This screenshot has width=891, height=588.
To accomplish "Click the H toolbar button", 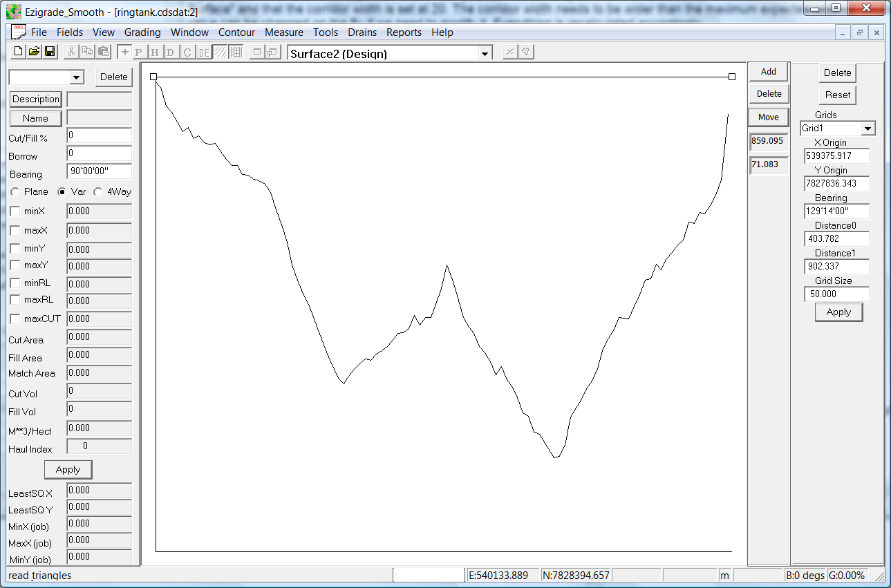I will click(x=155, y=53).
